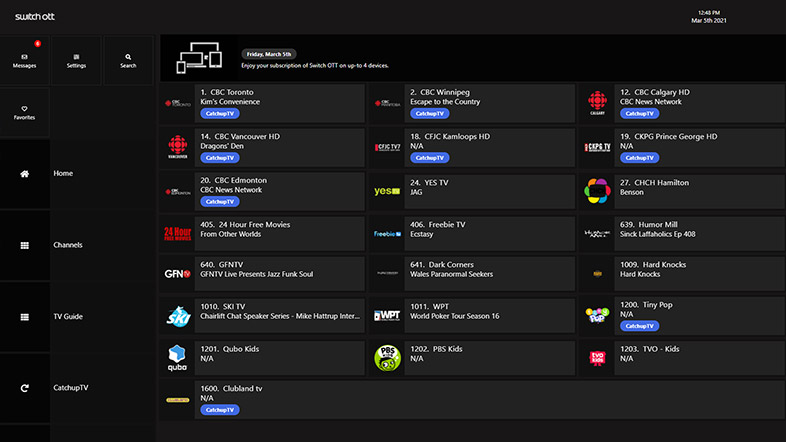The image size is (786, 442).
Task: Select 406. Freebie TV channel title
Action: (438, 225)
